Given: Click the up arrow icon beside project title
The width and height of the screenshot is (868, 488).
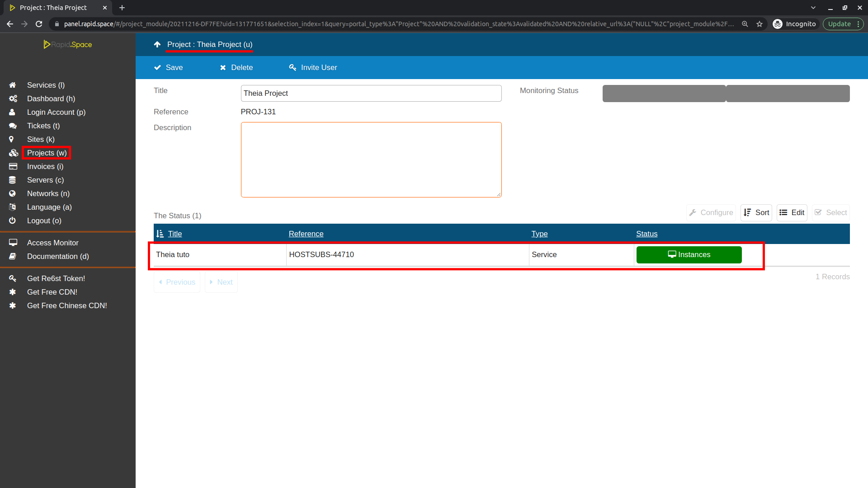Looking at the screenshot, I should click(157, 44).
